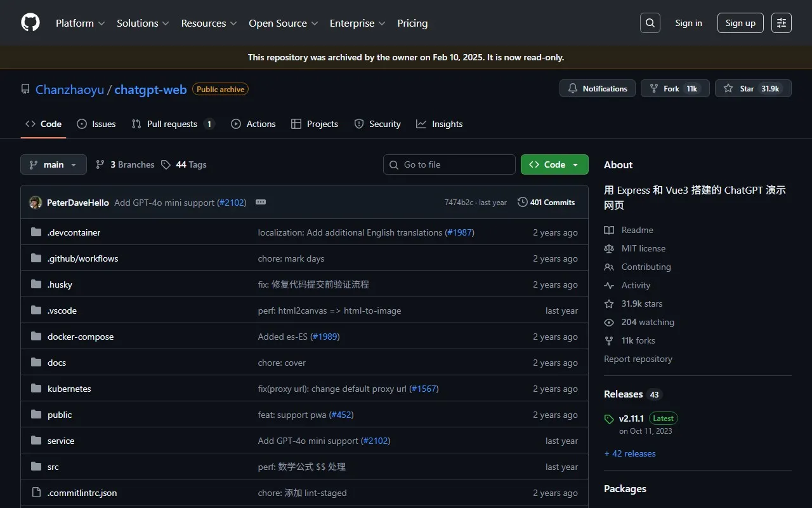This screenshot has height=508, width=812.
Task: Click the Latest release badge
Action: 663,418
